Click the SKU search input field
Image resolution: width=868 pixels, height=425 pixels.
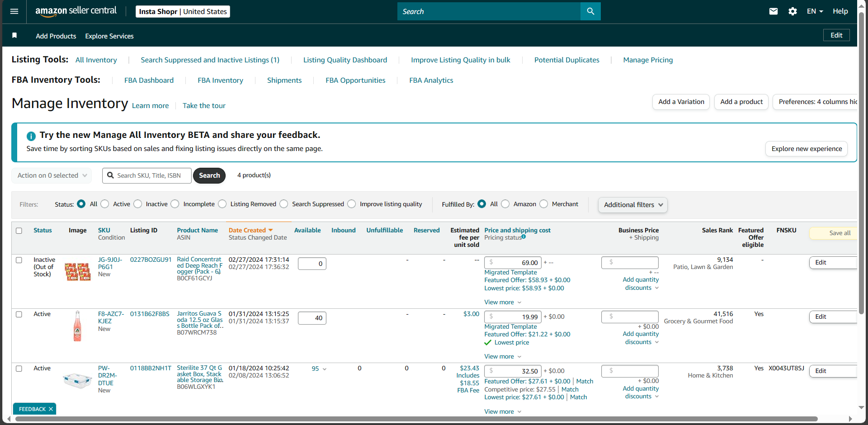click(x=147, y=175)
